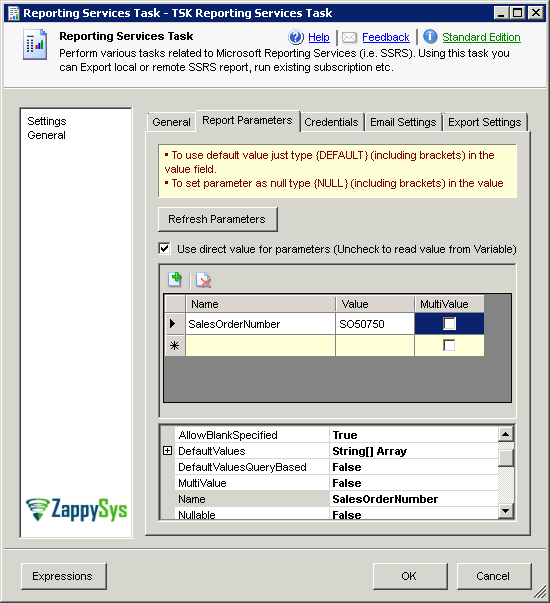Check MultiValue box in the new row
550x603 pixels.
point(449,345)
